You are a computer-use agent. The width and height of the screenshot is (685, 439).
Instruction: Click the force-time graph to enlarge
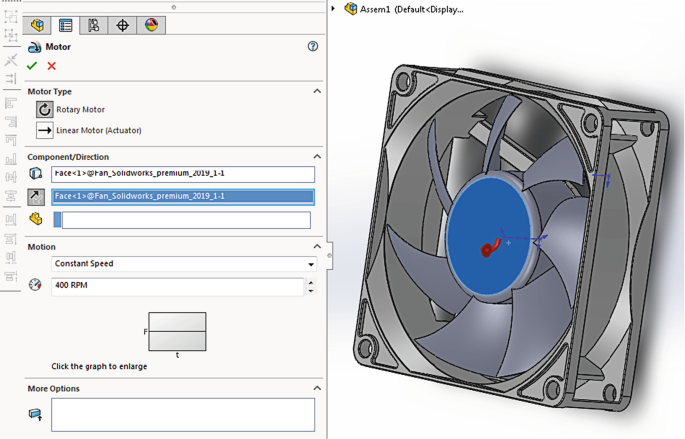click(x=177, y=331)
